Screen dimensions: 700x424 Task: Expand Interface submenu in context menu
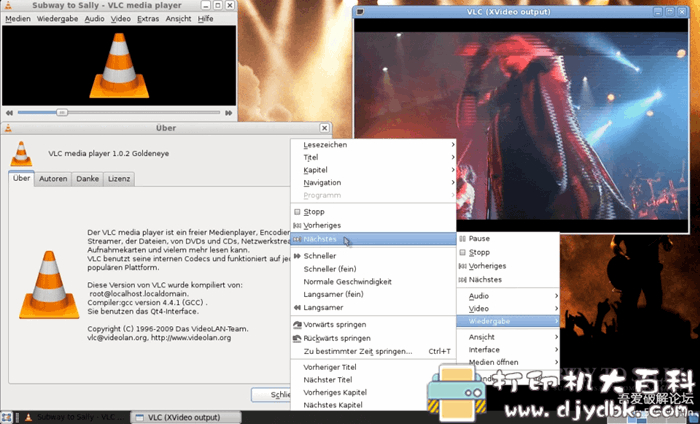pyautogui.click(x=508, y=349)
